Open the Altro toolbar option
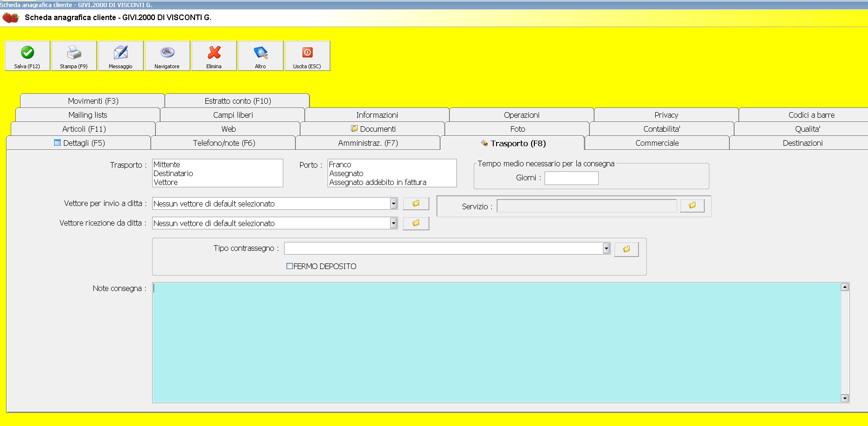Image resolution: width=868 pixels, height=426 pixels. [x=261, y=56]
